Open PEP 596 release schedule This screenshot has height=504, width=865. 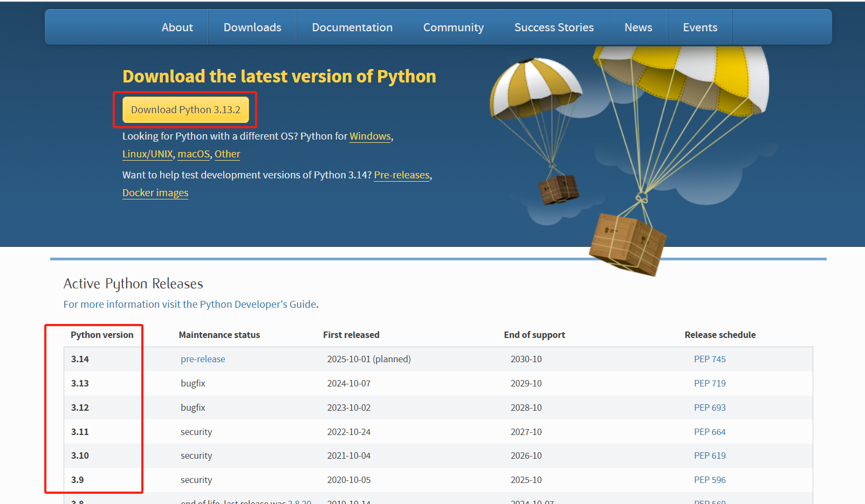click(x=710, y=480)
